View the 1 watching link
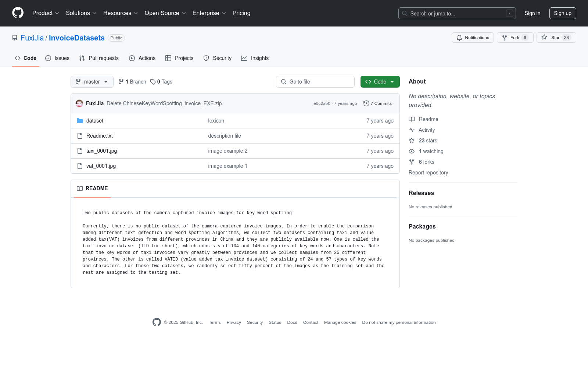Viewport: 588px width, 368px height. point(426,151)
